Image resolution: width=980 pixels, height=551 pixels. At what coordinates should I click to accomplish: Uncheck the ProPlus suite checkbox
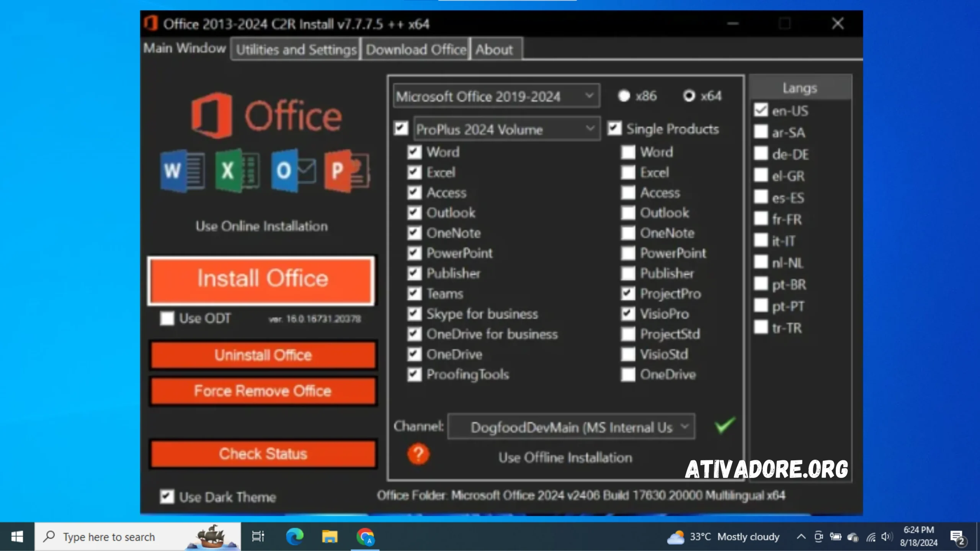(401, 128)
